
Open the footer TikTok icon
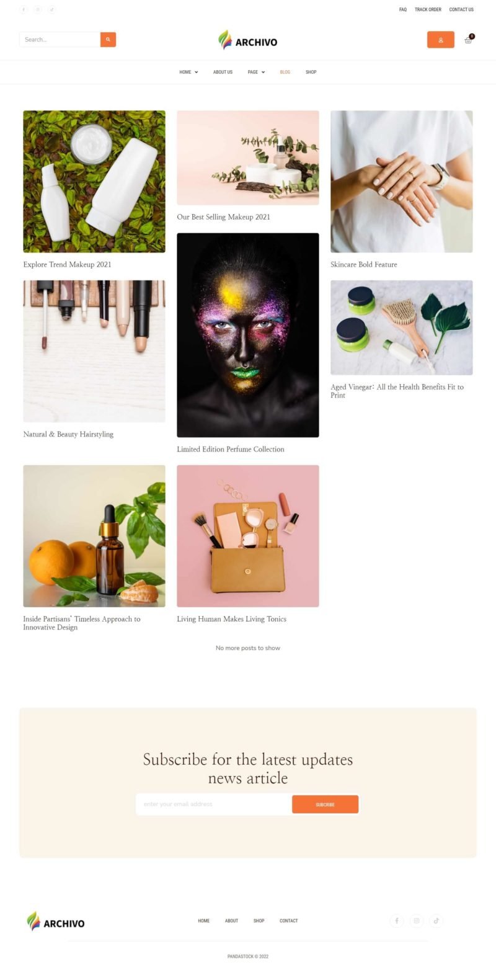pyautogui.click(x=436, y=920)
